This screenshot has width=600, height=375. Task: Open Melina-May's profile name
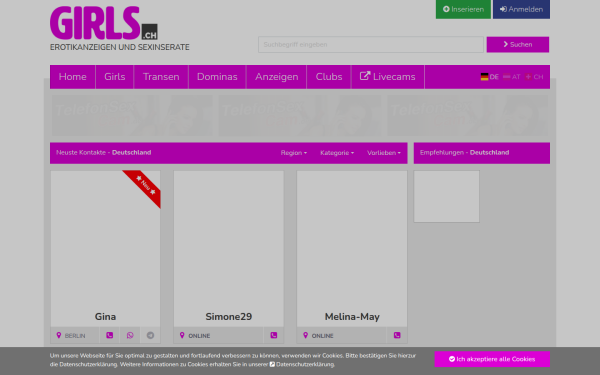tap(352, 317)
